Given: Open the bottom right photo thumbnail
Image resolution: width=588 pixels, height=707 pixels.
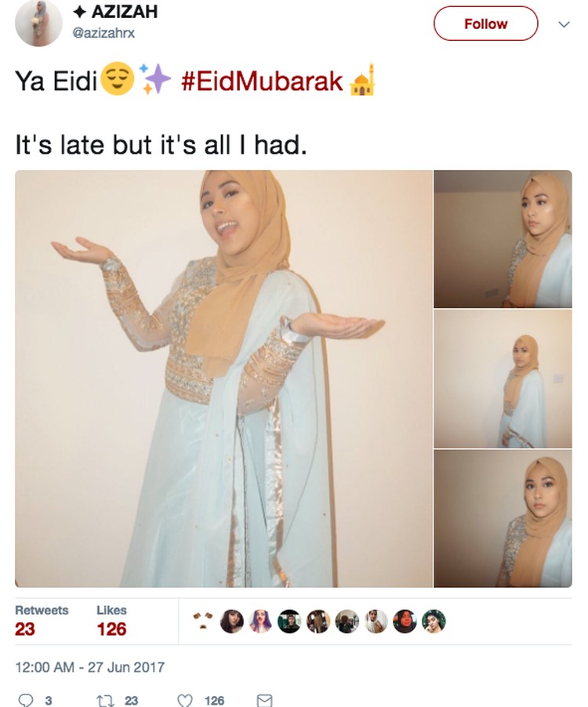Looking at the screenshot, I should 503,519.
